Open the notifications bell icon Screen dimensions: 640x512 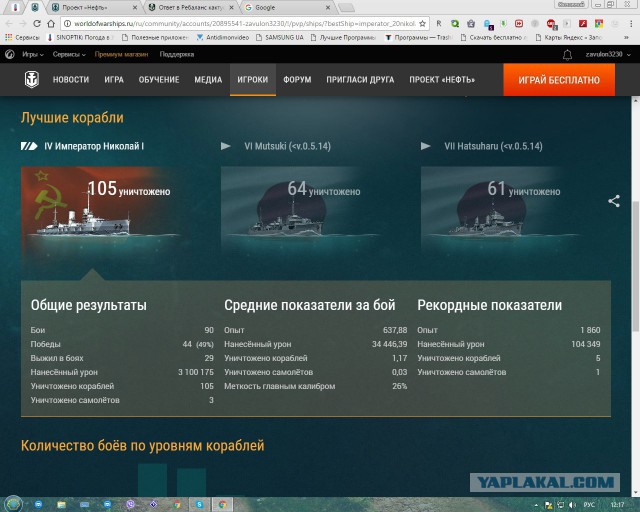tap(567, 54)
